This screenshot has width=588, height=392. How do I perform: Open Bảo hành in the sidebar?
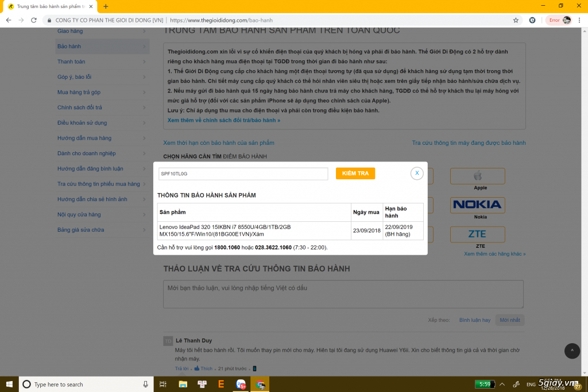[102, 46]
